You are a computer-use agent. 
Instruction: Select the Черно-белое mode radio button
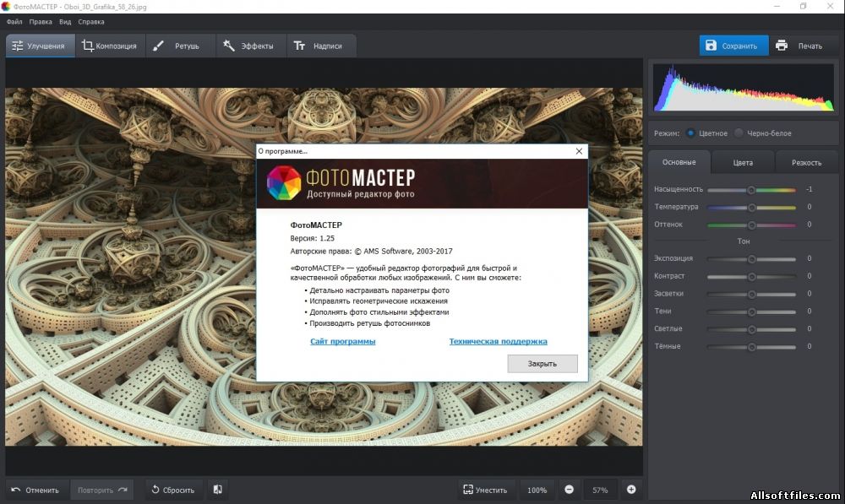739,133
